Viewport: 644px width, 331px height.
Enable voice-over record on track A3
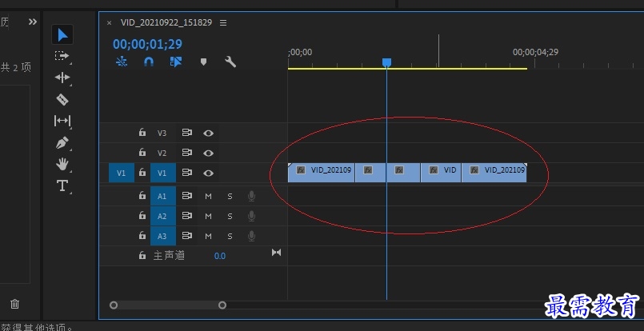(251, 236)
